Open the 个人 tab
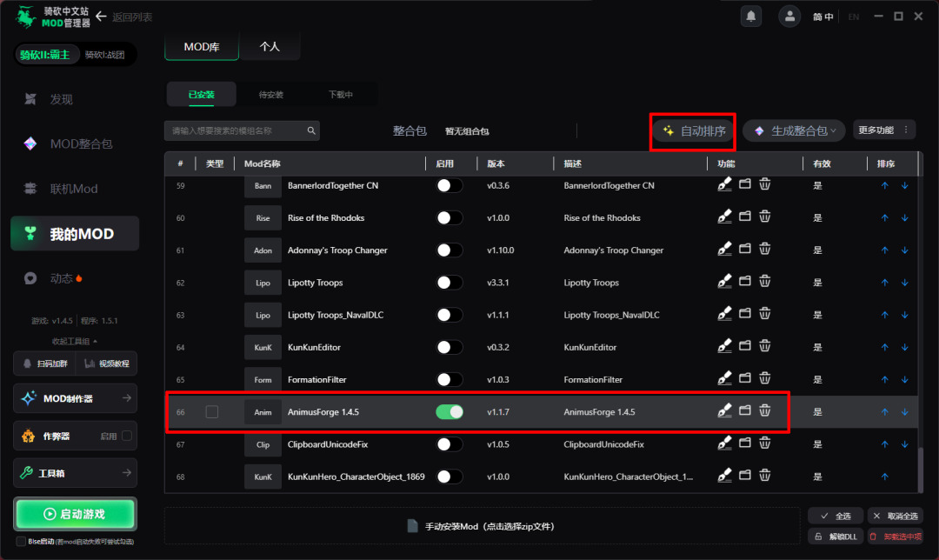Screen dimensions: 939x560 point(270,47)
